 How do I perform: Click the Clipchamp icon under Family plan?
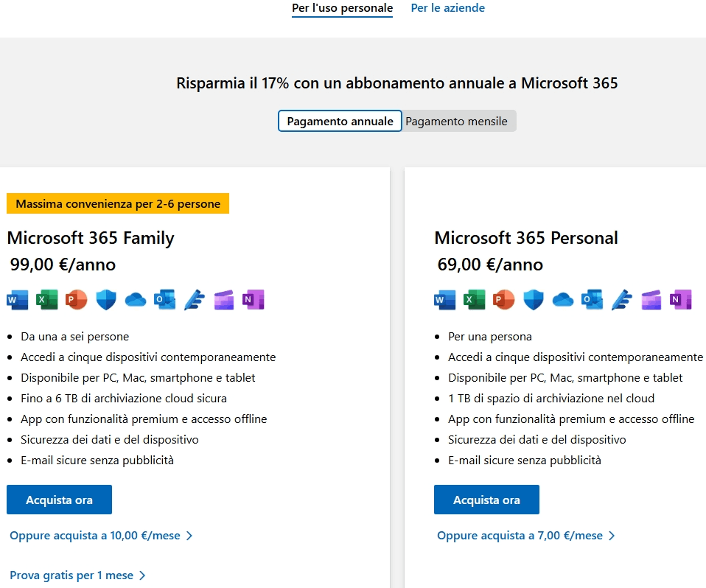(x=224, y=300)
